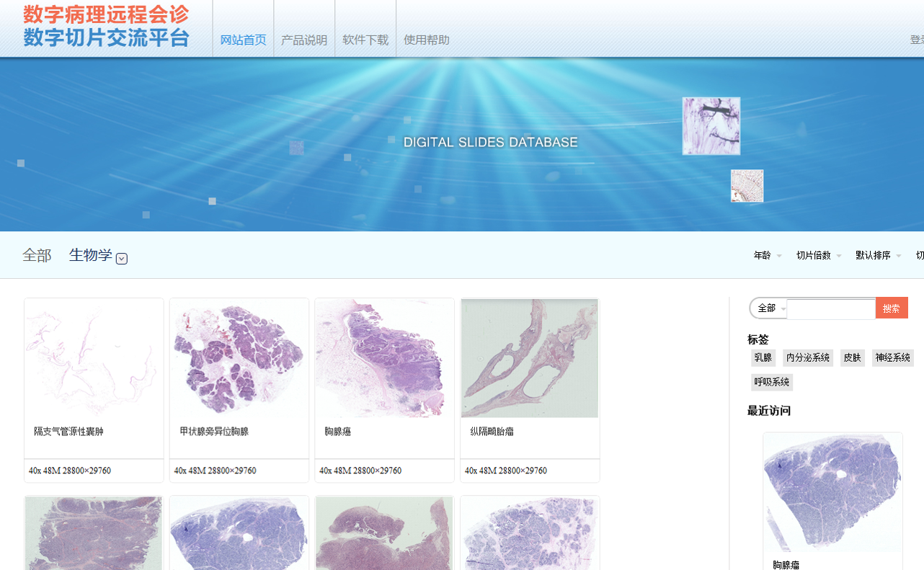Open the 网站首页 navigation tab

243,40
